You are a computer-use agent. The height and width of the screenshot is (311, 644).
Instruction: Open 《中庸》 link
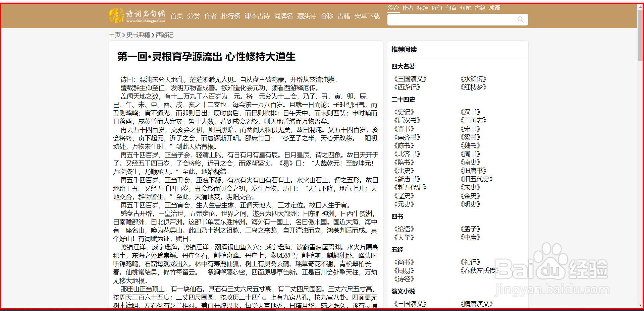(x=470, y=237)
